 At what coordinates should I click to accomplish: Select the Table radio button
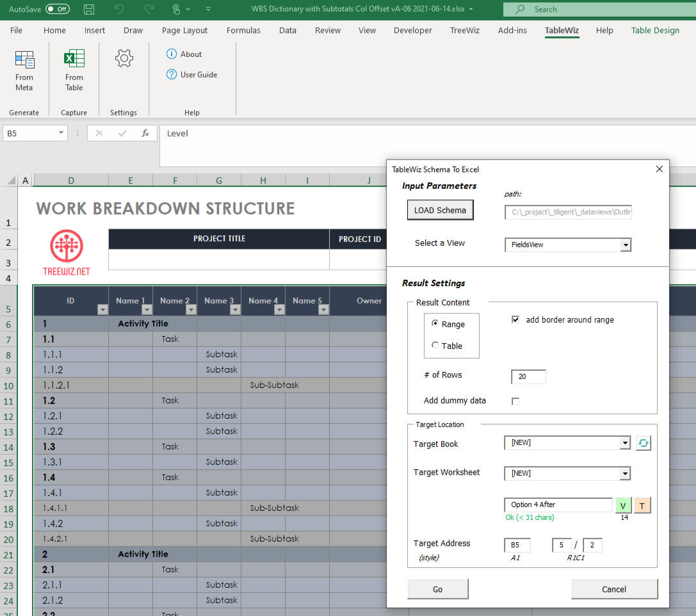click(x=435, y=346)
